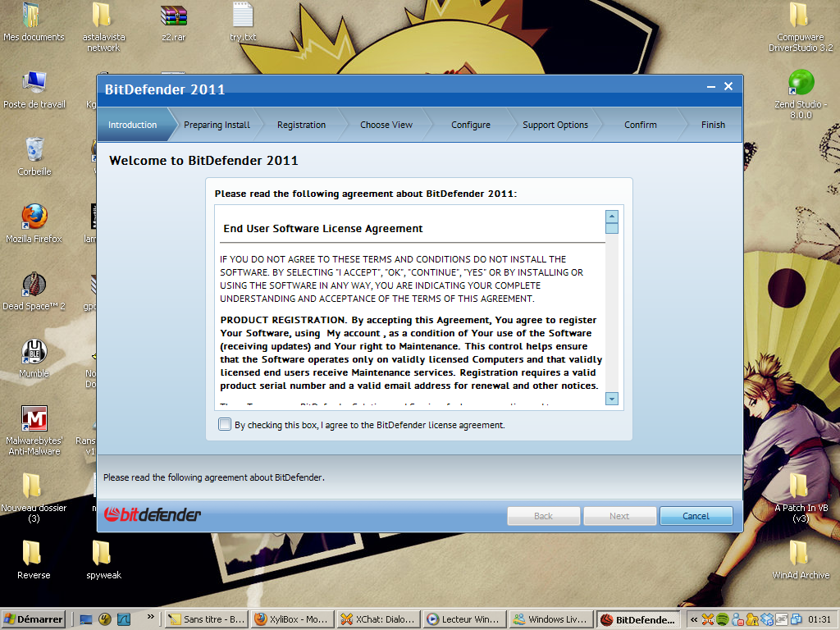The height and width of the screenshot is (630, 840).
Task: Click license scrollbar up arrow
Action: pyautogui.click(x=612, y=217)
